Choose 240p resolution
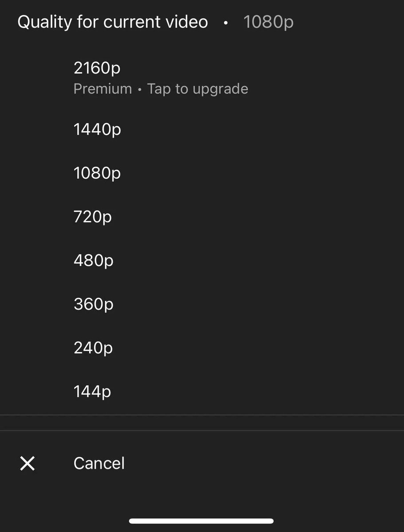The height and width of the screenshot is (532, 404). click(94, 348)
